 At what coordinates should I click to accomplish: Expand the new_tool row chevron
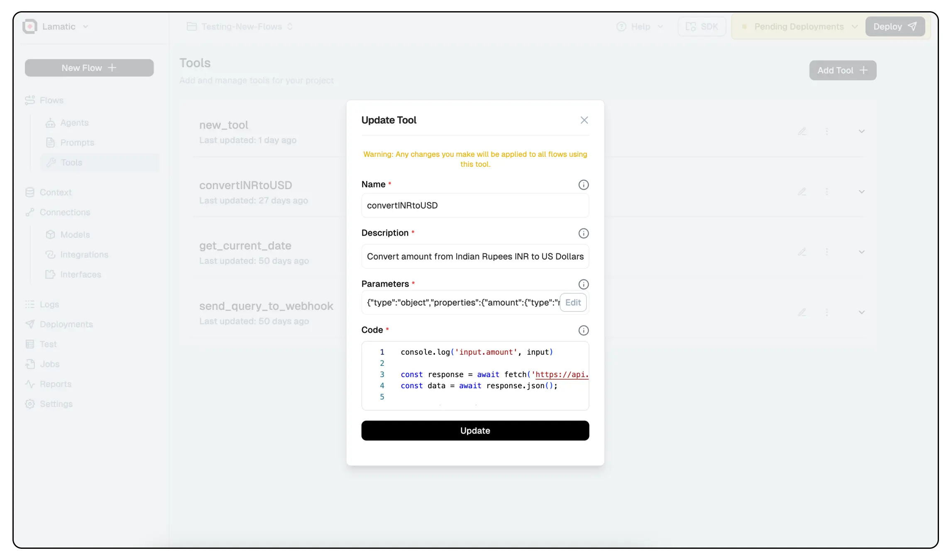pyautogui.click(x=861, y=131)
